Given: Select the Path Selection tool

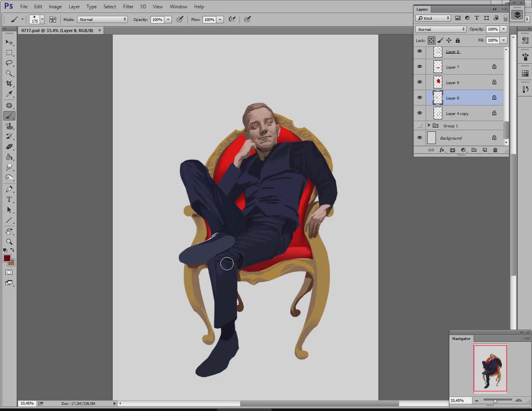Looking at the screenshot, I should tap(9, 210).
